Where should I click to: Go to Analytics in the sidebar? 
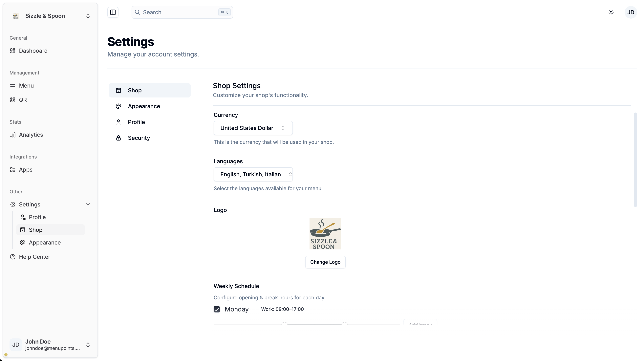31,135
